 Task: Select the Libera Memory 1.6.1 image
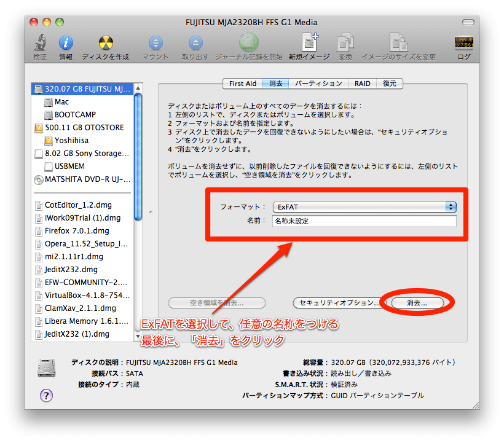82,321
